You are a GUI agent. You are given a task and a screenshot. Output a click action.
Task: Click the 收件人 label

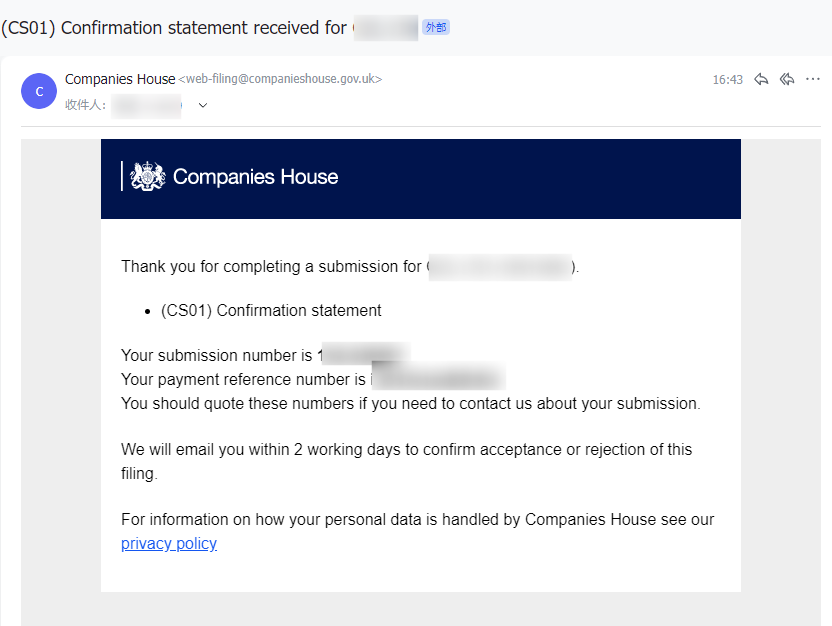pyautogui.click(x=85, y=105)
